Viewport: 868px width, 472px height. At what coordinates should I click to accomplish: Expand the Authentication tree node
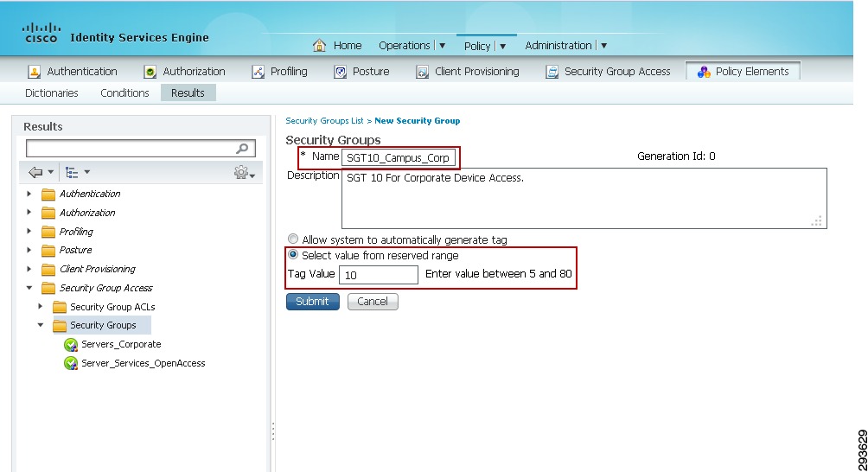tap(29, 194)
